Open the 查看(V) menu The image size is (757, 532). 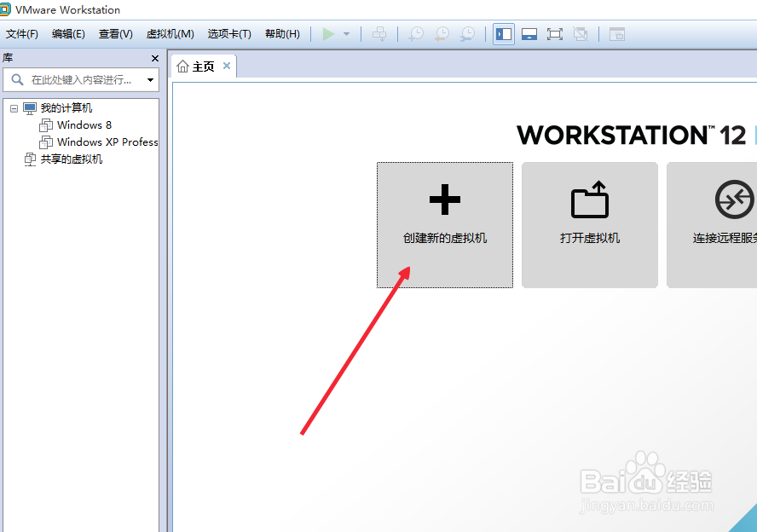(115, 34)
